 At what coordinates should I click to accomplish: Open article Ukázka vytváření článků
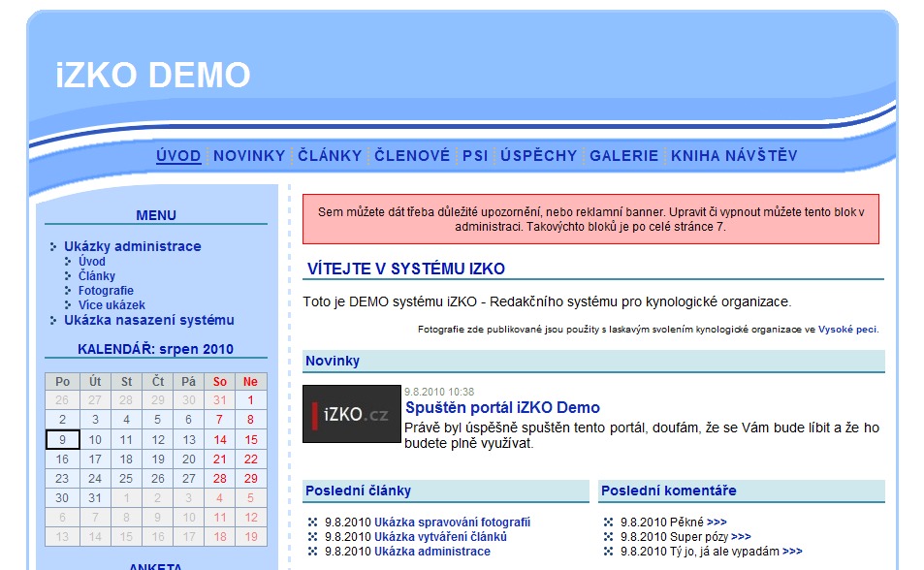441,537
